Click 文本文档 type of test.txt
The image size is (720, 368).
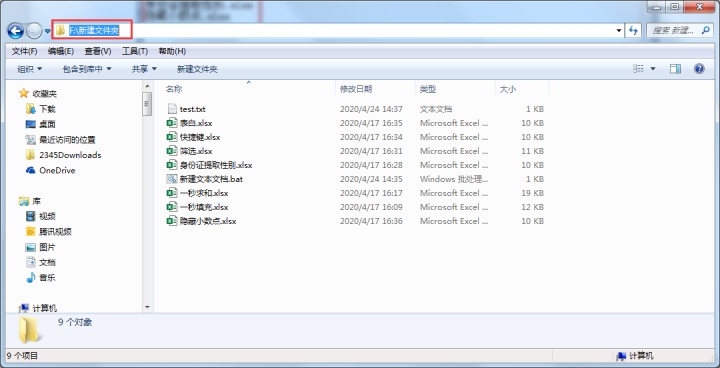coord(436,109)
